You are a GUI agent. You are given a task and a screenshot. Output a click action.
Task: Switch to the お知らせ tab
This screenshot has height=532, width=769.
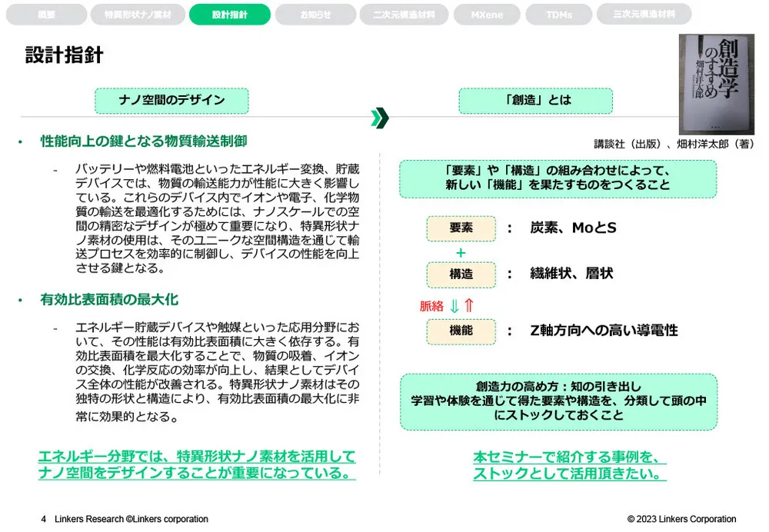(317, 14)
